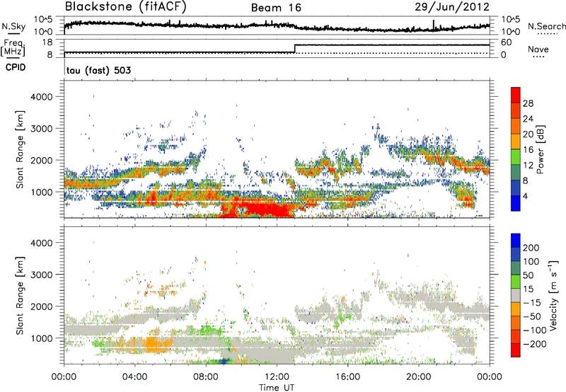Click the noise spike near 21:00 in N.Sky trace

[x=434, y=25]
